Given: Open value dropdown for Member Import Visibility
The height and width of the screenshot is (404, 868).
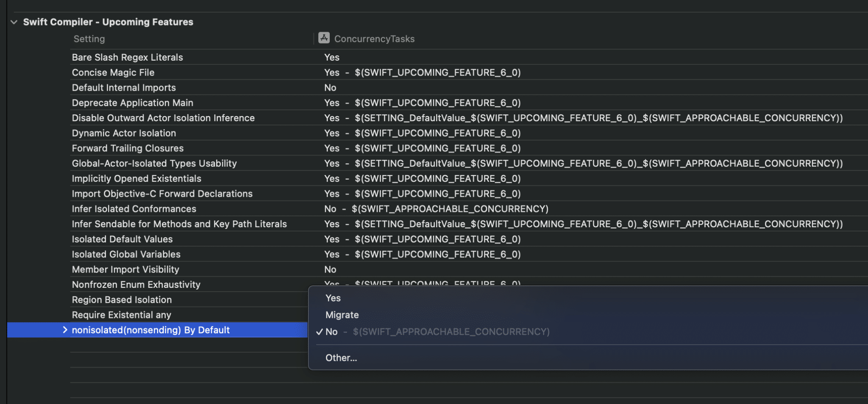Looking at the screenshot, I should coord(330,270).
